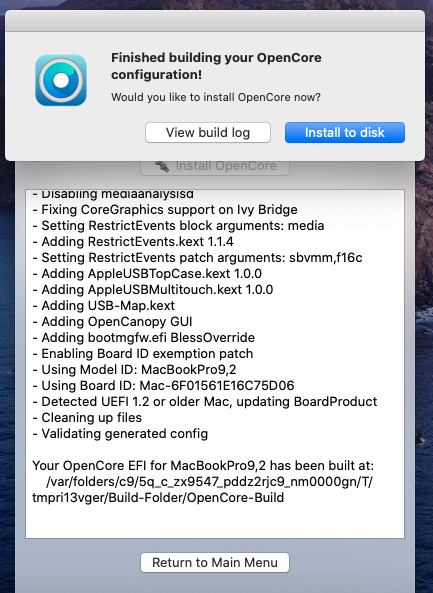Click the heading 'Finished building your OpenCore configuration!'
This screenshot has width=433, height=593.
pyautogui.click(x=216, y=66)
